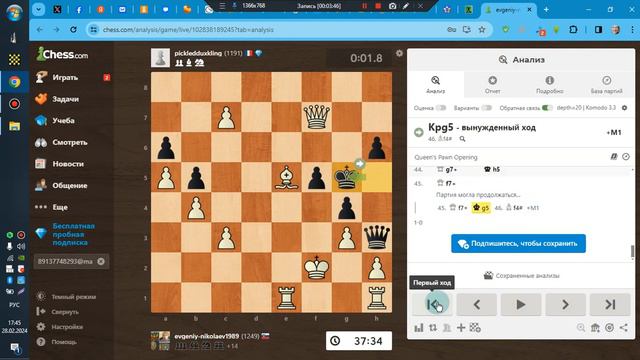
Task: Click the chess.com address bar
Action: [x=269, y=29]
